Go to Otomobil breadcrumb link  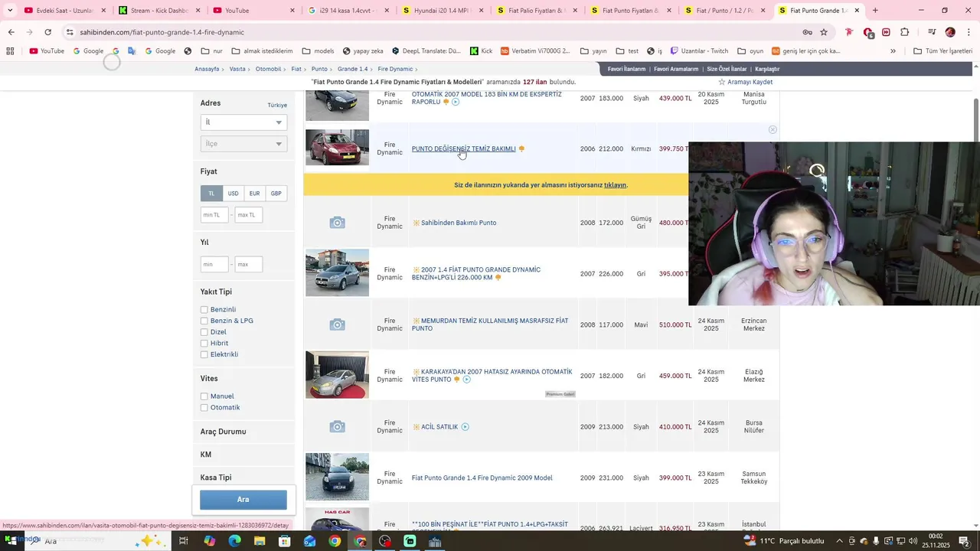[x=268, y=69]
